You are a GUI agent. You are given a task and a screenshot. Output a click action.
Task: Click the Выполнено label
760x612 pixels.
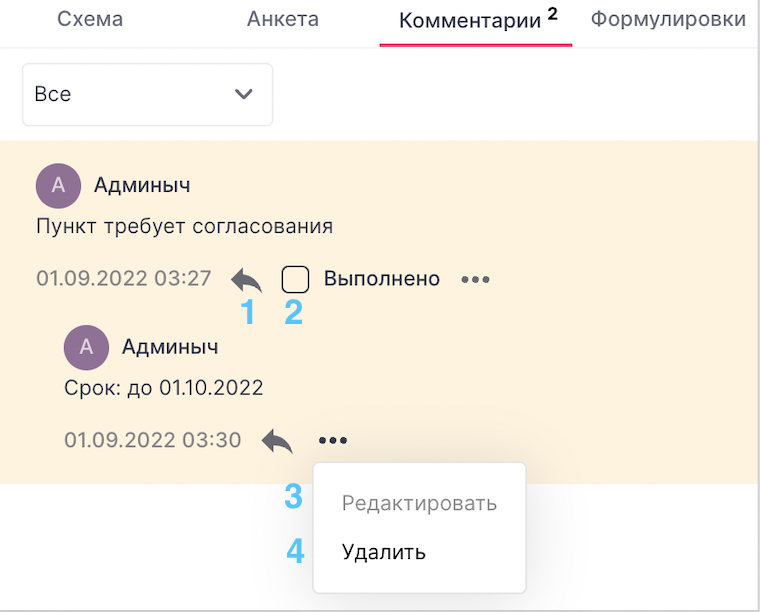coord(382,279)
